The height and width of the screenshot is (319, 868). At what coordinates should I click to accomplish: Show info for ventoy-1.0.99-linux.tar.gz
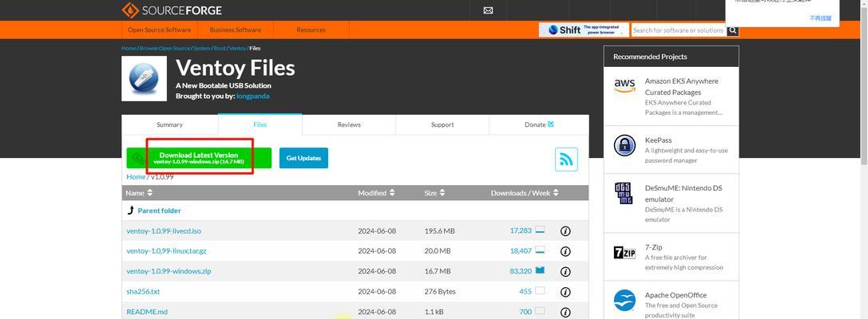point(565,251)
